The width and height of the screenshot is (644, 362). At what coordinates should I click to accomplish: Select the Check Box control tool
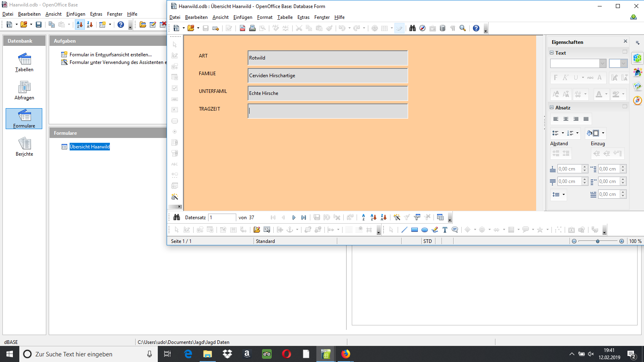(x=175, y=88)
